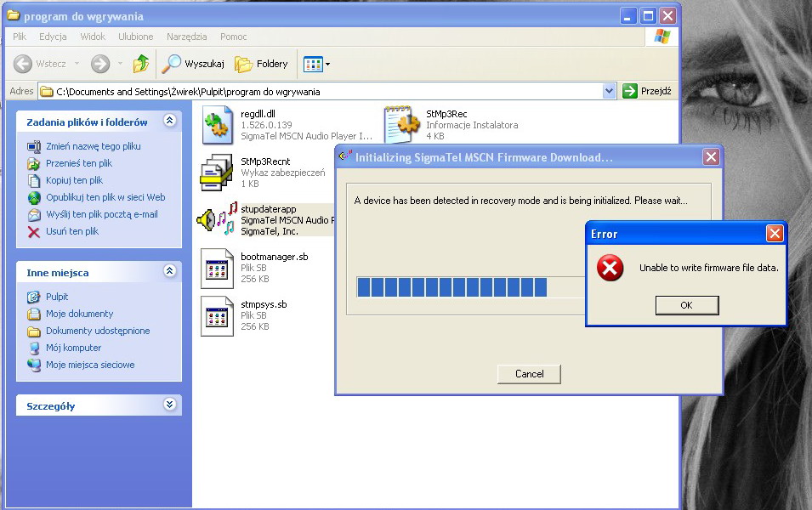Open the Pomoc menu
This screenshot has height=510, width=812.
(x=234, y=37)
